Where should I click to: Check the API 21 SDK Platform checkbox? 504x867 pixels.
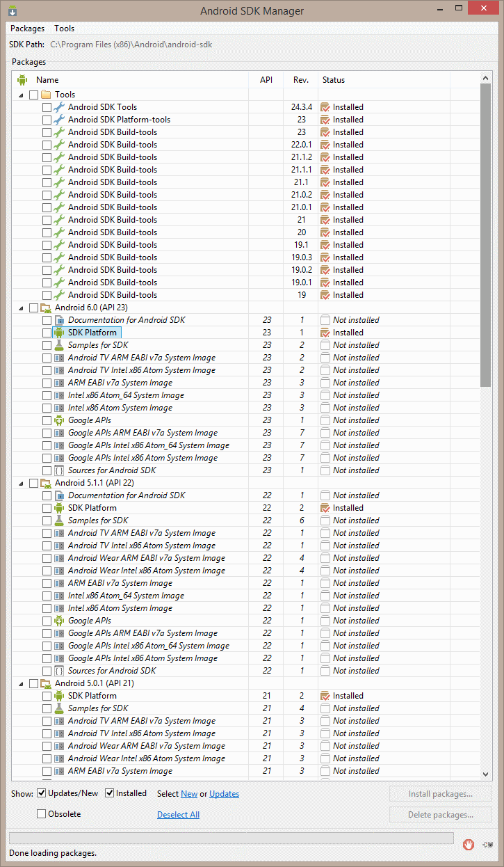pos(47,696)
